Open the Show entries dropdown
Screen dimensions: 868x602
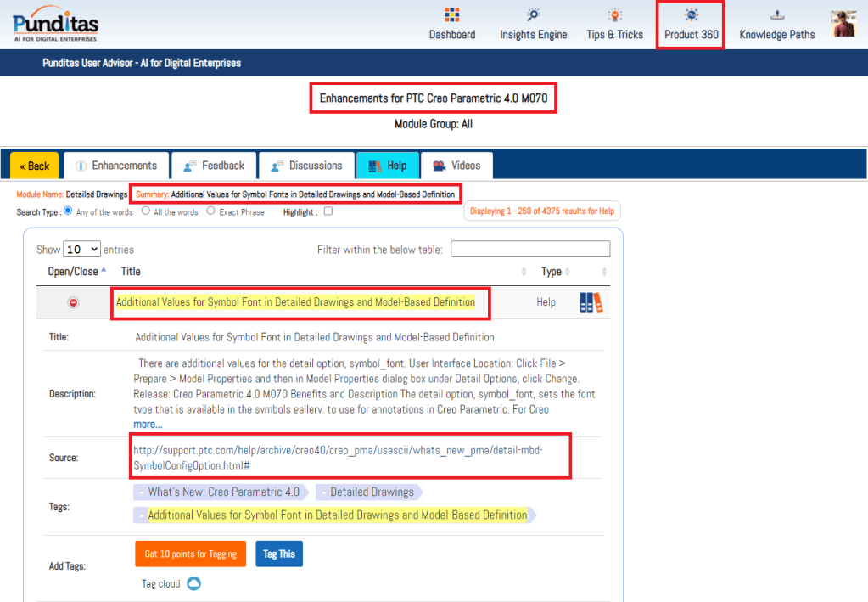click(x=81, y=250)
